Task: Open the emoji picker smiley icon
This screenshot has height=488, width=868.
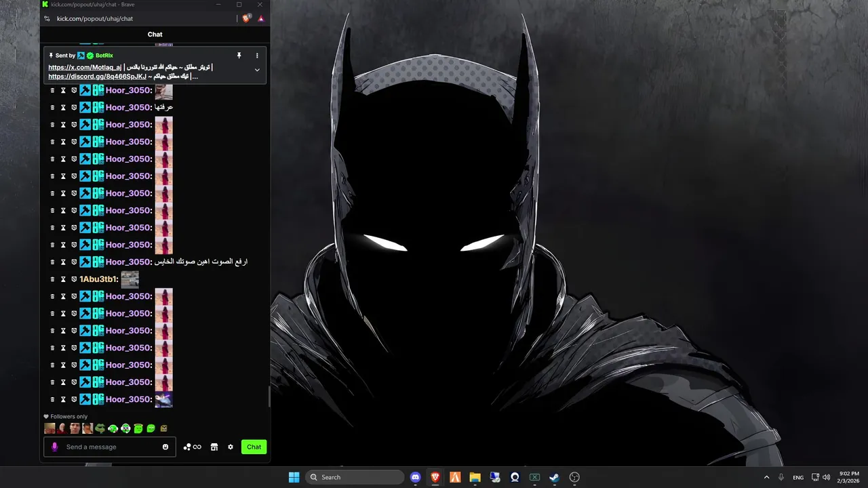Action: click(x=165, y=447)
